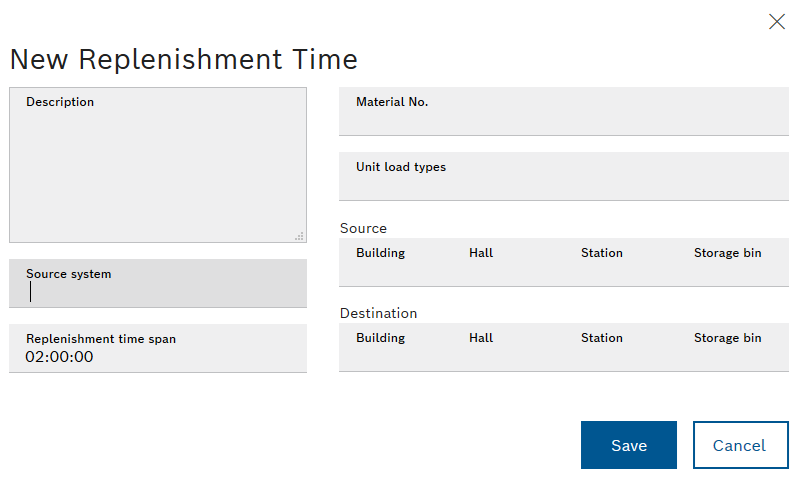The image size is (796, 477).
Task: Open the Unit load types field
Action: 563,176
